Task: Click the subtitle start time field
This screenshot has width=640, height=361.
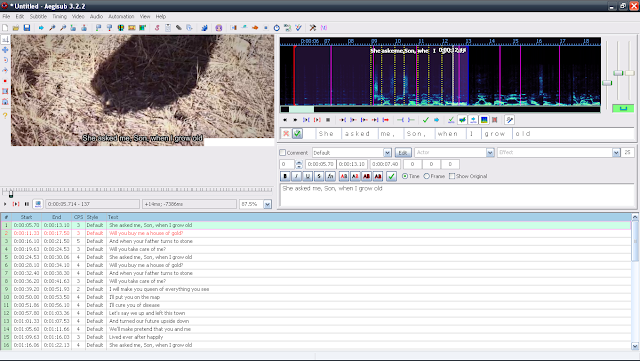Action: (x=320, y=164)
